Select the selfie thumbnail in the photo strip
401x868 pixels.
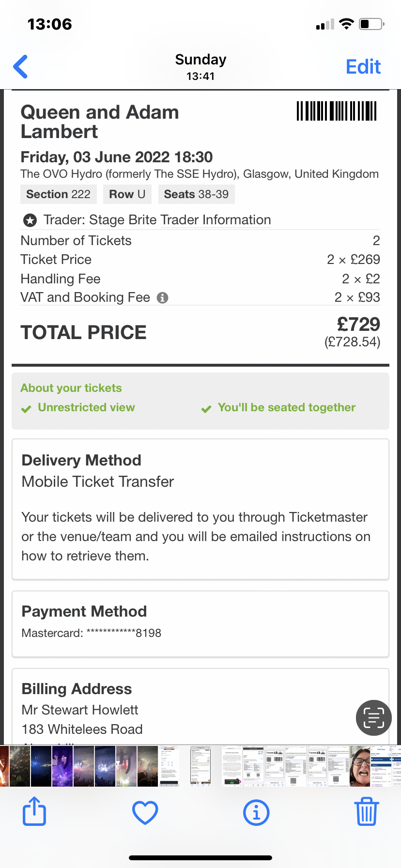click(360, 765)
